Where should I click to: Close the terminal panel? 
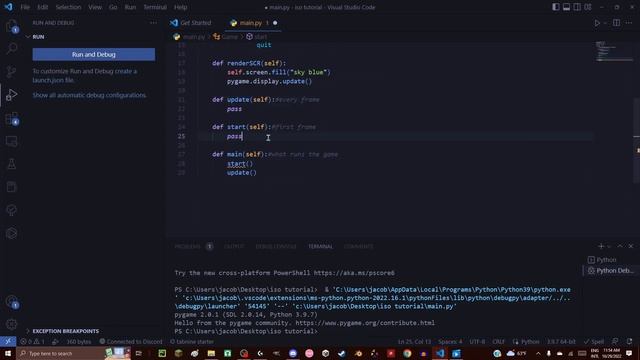click(631, 246)
